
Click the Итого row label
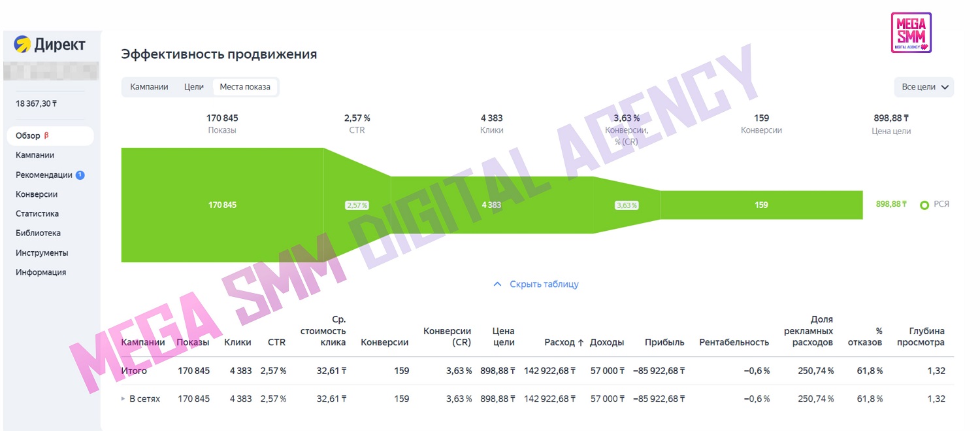click(x=134, y=371)
